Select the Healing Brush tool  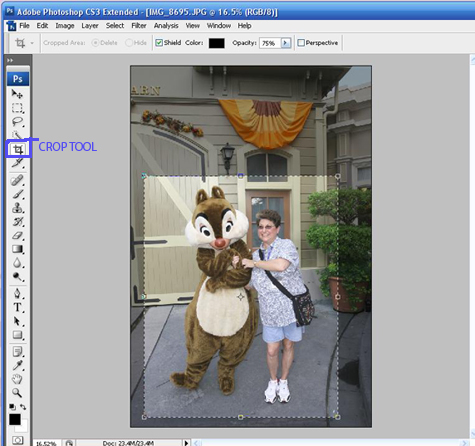17,180
